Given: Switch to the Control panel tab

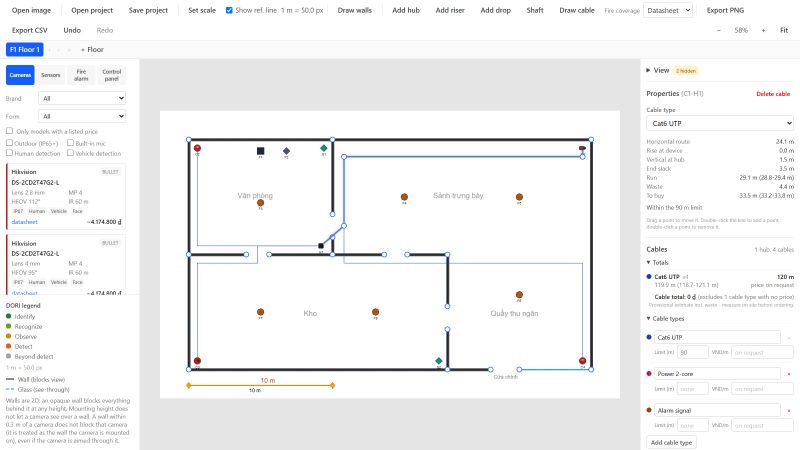Looking at the screenshot, I should tap(112, 75).
